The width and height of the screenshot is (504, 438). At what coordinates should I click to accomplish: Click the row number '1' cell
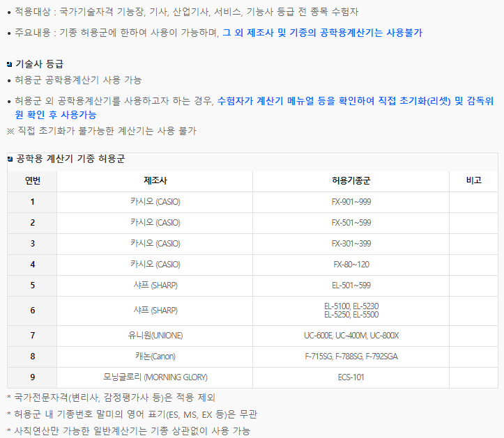(x=33, y=202)
